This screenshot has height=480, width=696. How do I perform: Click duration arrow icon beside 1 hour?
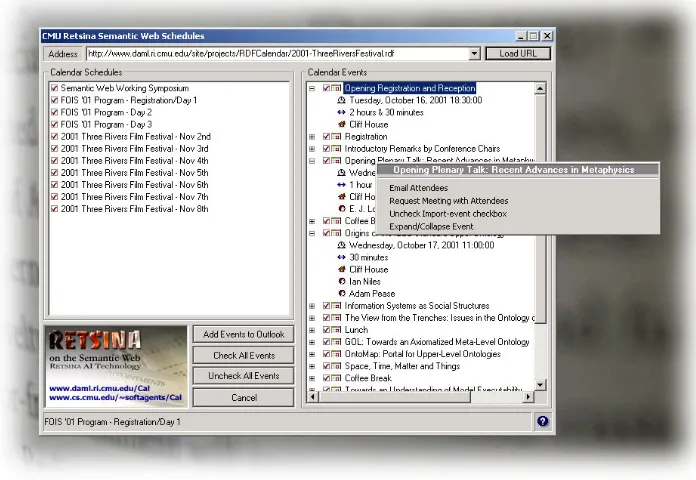click(341, 185)
